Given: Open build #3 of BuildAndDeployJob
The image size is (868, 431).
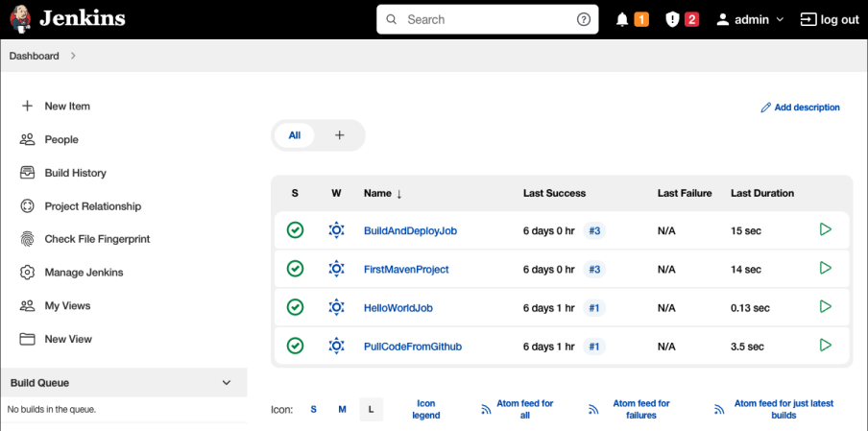Looking at the screenshot, I should click(594, 230).
